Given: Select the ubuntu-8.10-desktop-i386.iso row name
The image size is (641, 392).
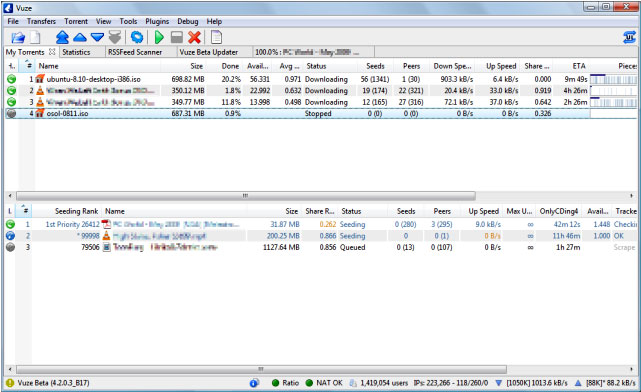Looking at the screenshot, I should [94, 79].
